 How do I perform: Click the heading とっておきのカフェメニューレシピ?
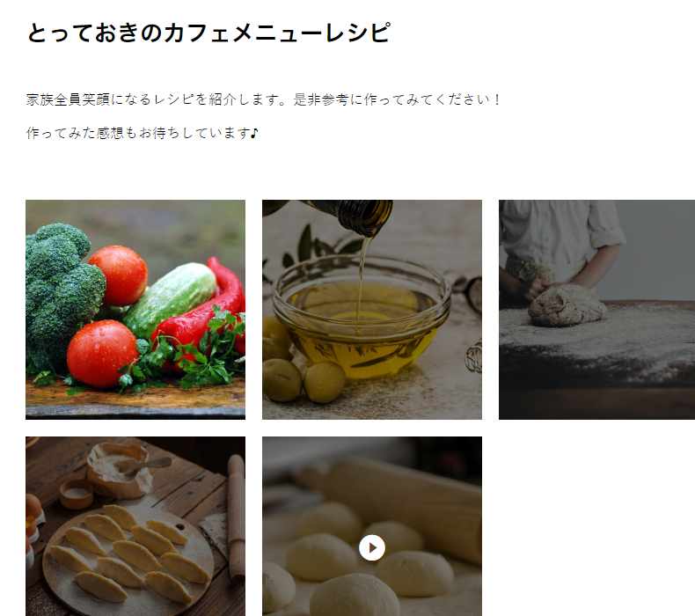tap(208, 33)
